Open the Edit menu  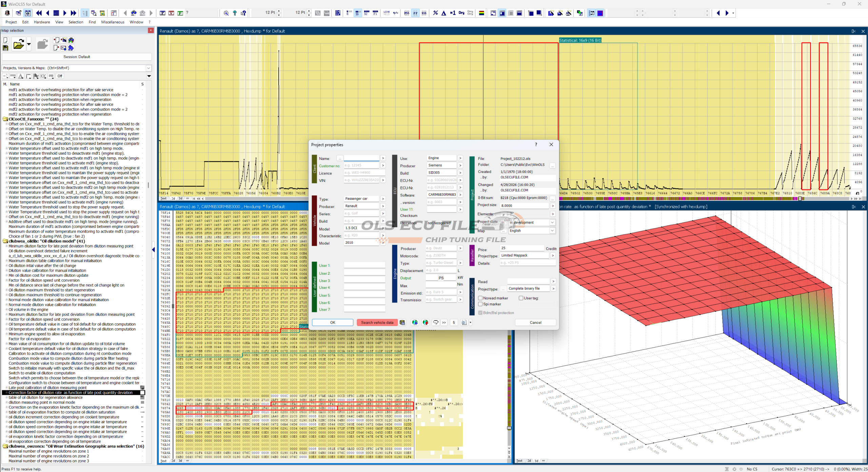tap(25, 22)
